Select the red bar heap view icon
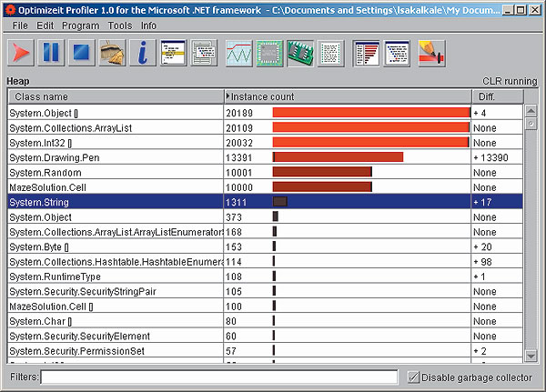This screenshot has height=392, width=546. (x=366, y=53)
